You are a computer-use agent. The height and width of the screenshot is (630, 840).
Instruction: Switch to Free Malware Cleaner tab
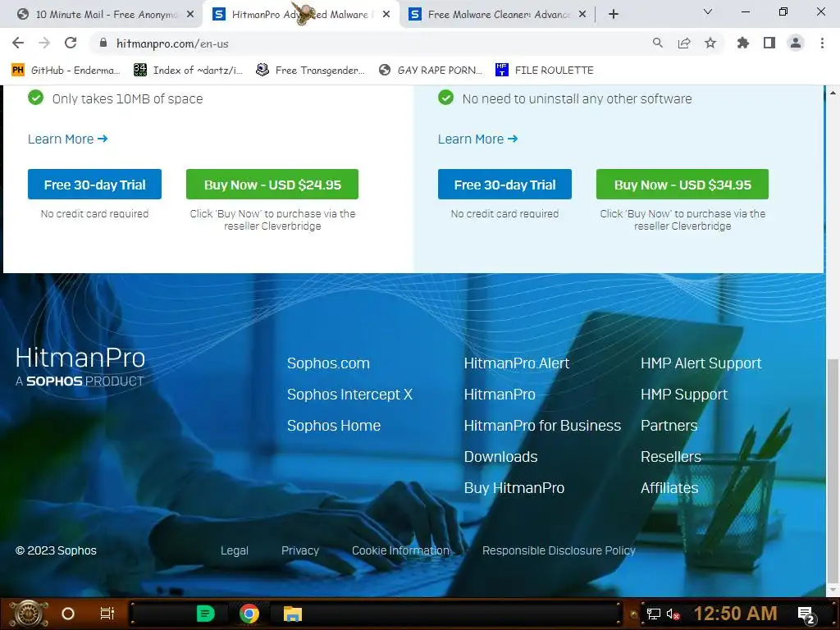pyautogui.click(x=498, y=15)
